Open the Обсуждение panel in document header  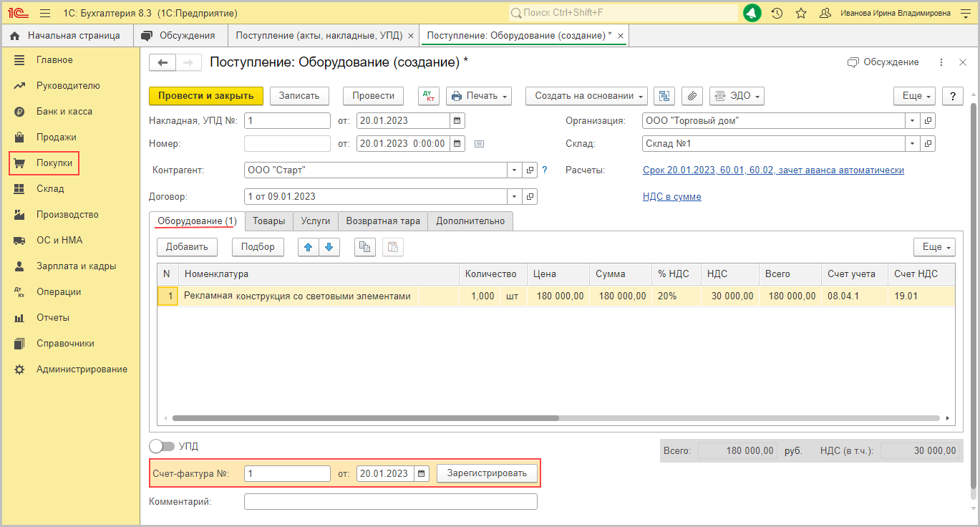tap(883, 62)
